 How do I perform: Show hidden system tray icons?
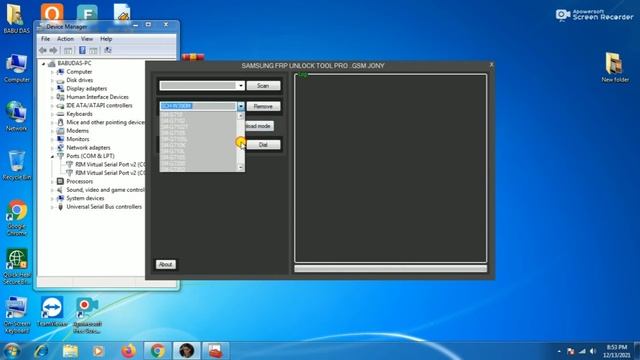click(559, 351)
